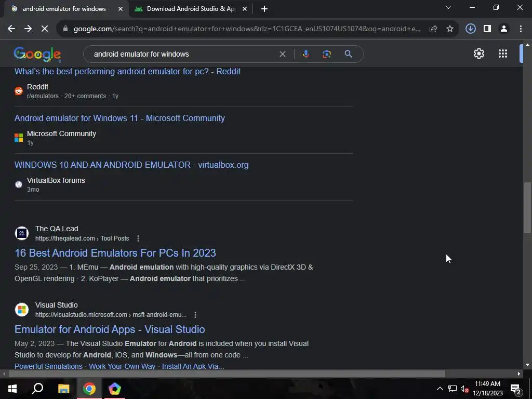Open Powerful Simulations sitelink
The height and width of the screenshot is (399, 532).
(x=48, y=366)
